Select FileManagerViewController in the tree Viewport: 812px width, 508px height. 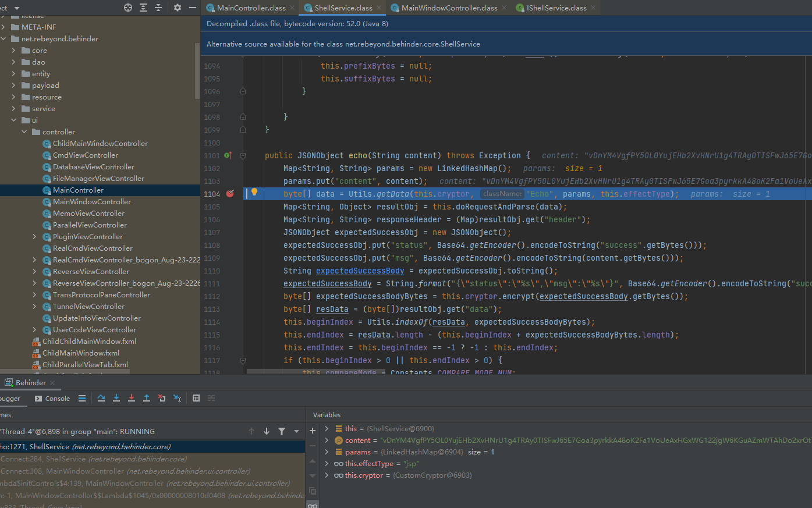[98, 179]
